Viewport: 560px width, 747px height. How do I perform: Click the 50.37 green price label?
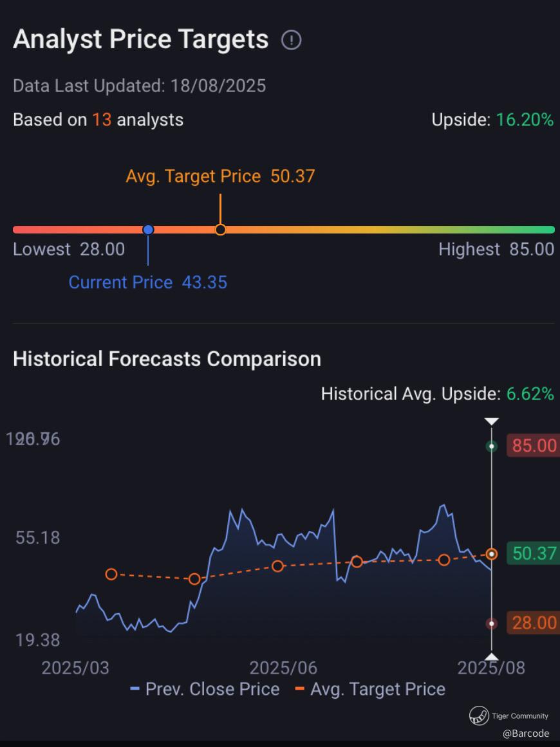point(534,553)
